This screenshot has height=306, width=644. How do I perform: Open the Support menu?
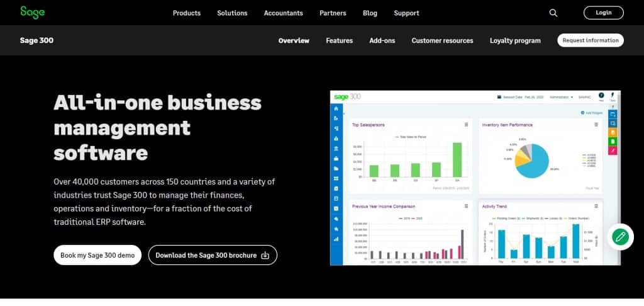click(406, 13)
